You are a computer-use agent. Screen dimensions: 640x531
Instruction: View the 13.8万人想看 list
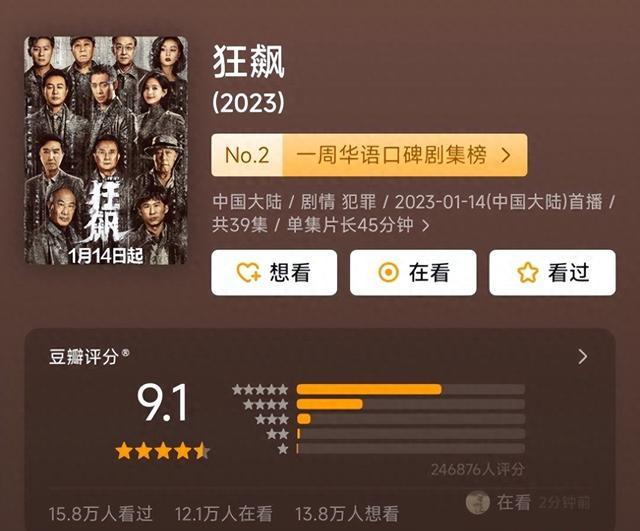347,513
